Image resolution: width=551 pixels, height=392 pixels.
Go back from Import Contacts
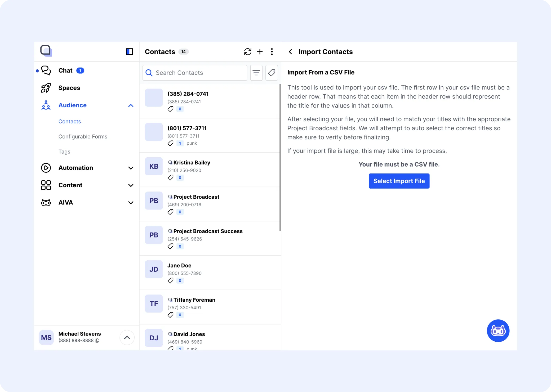pos(290,52)
